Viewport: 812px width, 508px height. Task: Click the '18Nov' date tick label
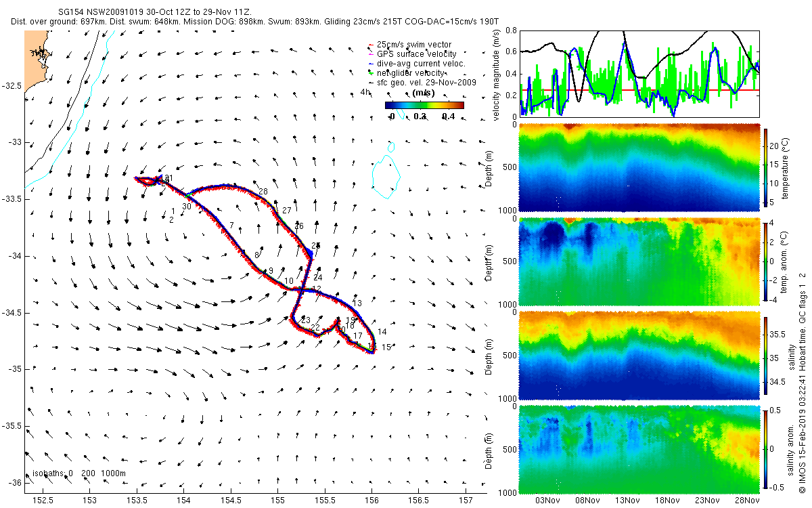tap(667, 500)
